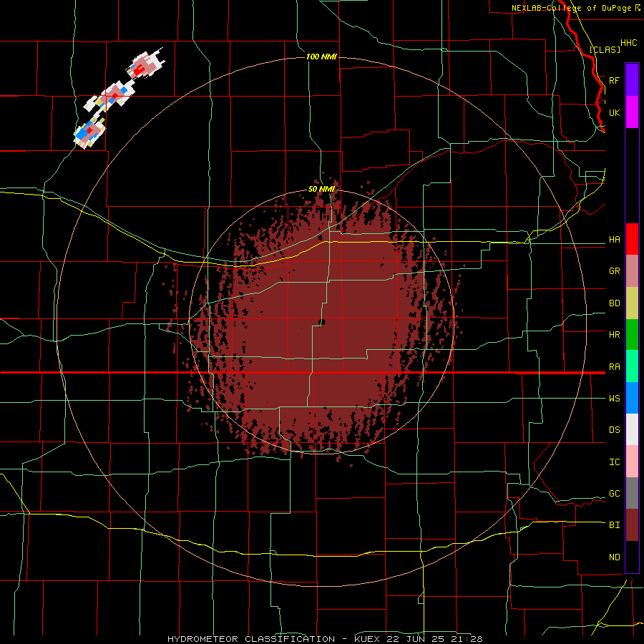The height and width of the screenshot is (644, 644).
Task: Pick the light green RA rain swatch
Action: pos(632,366)
